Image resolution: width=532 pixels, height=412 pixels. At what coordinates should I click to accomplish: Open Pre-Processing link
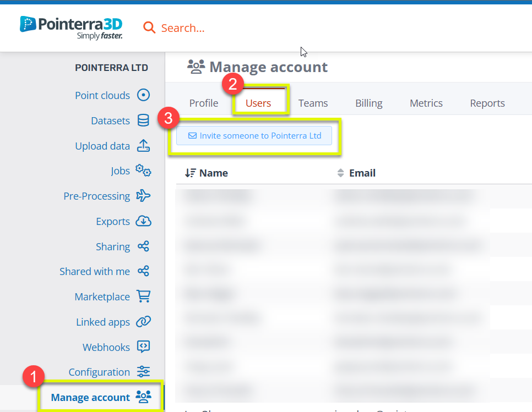[97, 196]
